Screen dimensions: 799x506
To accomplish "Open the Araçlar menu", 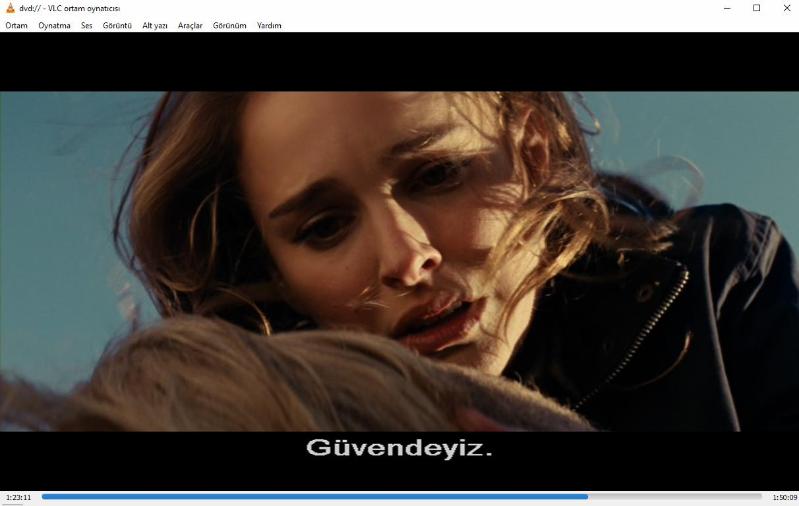I will pos(190,25).
